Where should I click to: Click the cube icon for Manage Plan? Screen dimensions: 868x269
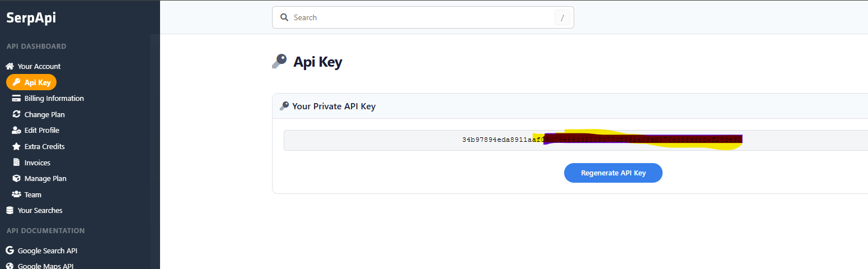[16, 178]
